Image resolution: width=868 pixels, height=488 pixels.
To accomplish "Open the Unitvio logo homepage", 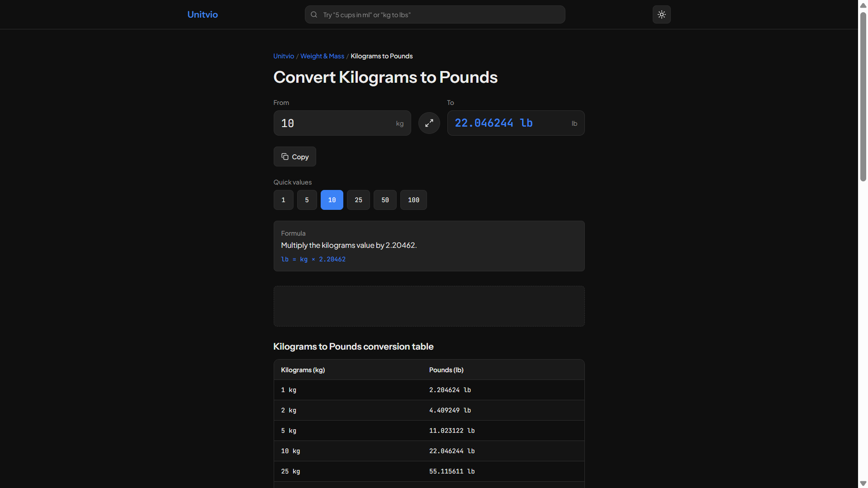I will click(x=203, y=14).
